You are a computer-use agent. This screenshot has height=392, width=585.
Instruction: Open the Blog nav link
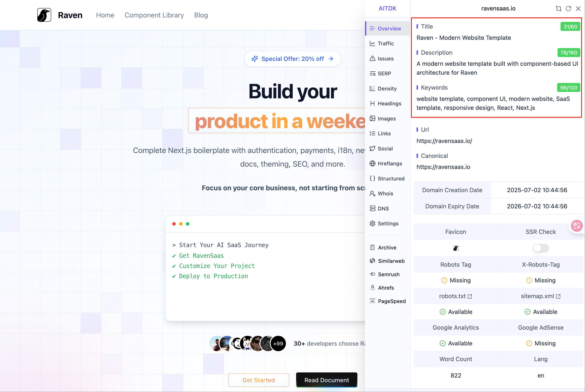tap(201, 15)
